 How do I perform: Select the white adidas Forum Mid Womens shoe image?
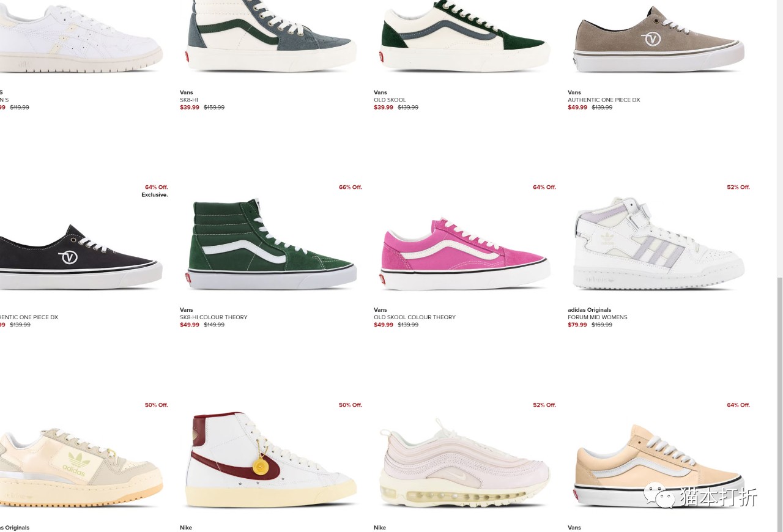(x=659, y=243)
